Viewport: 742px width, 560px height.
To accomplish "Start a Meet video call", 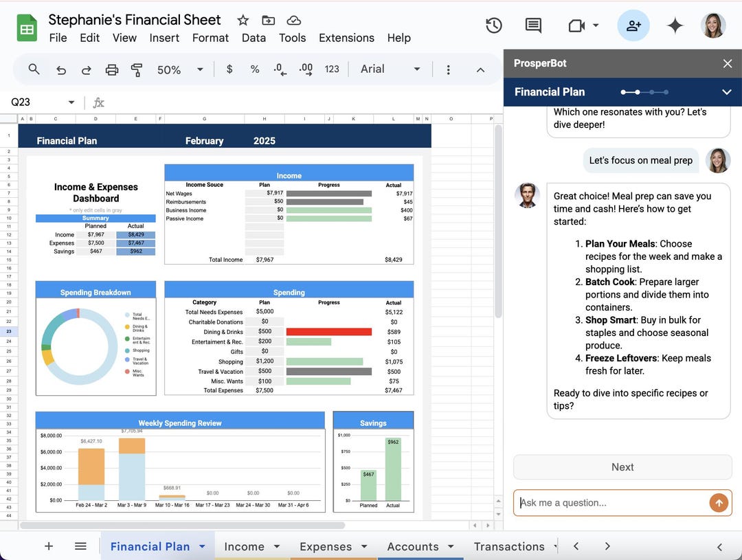I will click(x=577, y=25).
